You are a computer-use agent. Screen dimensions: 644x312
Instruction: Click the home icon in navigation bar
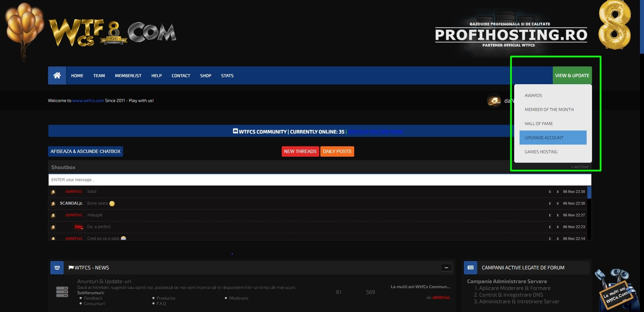point(57,75)
